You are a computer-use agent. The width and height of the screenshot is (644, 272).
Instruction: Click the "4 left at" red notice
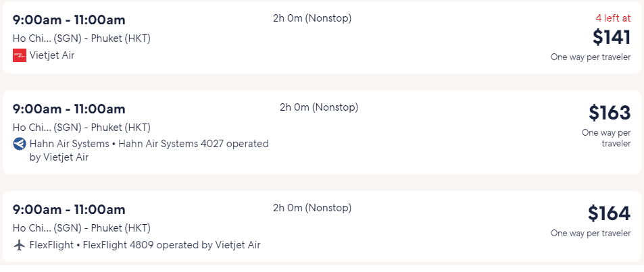[613, 18]
